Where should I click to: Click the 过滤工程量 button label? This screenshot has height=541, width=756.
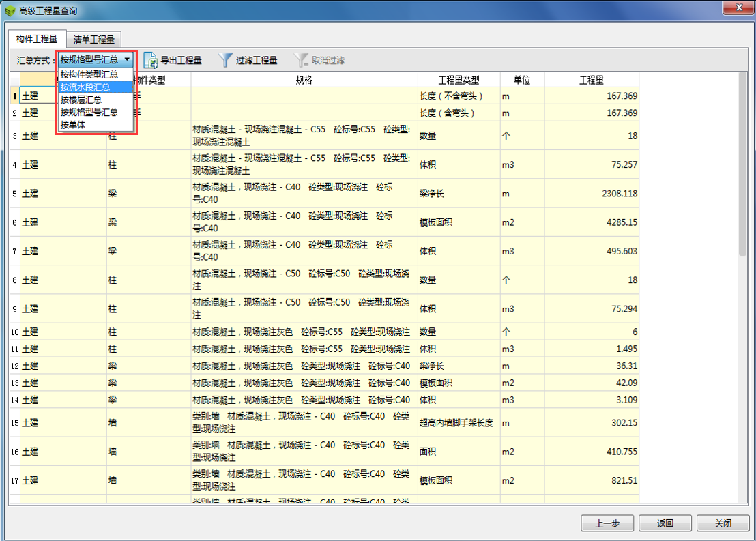pyautogui.click(x=257, y=60)
